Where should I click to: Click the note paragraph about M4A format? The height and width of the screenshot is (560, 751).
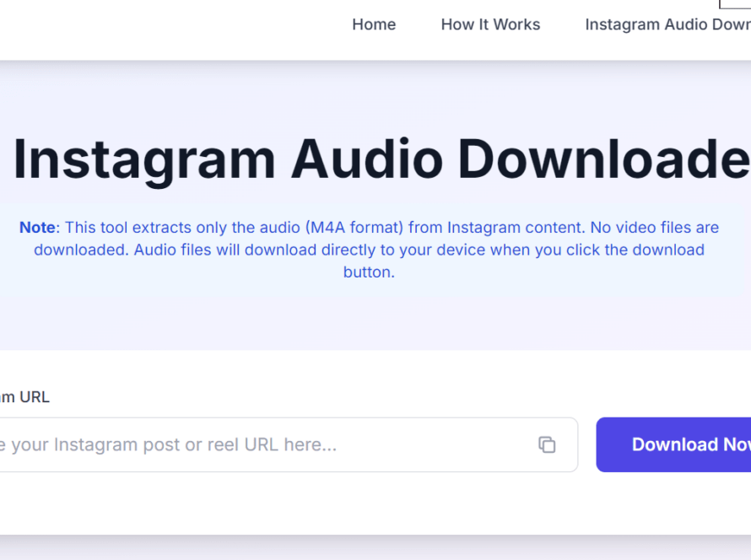coord(369,250)
